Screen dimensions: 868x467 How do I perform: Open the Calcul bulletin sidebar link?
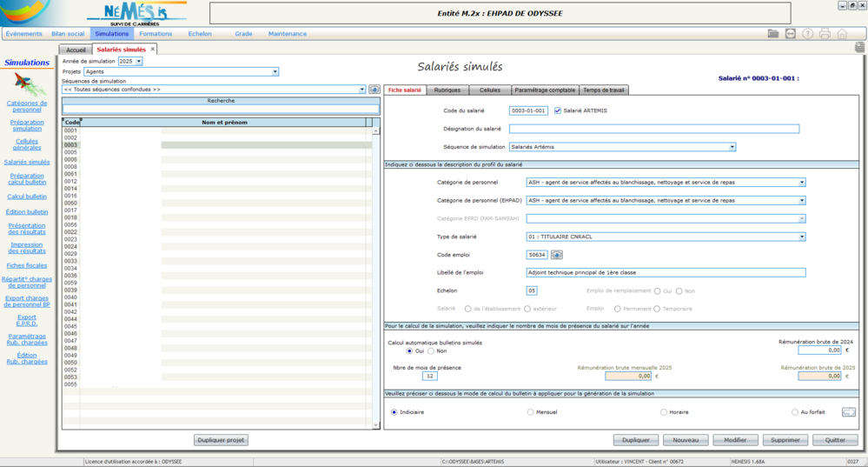27,197
